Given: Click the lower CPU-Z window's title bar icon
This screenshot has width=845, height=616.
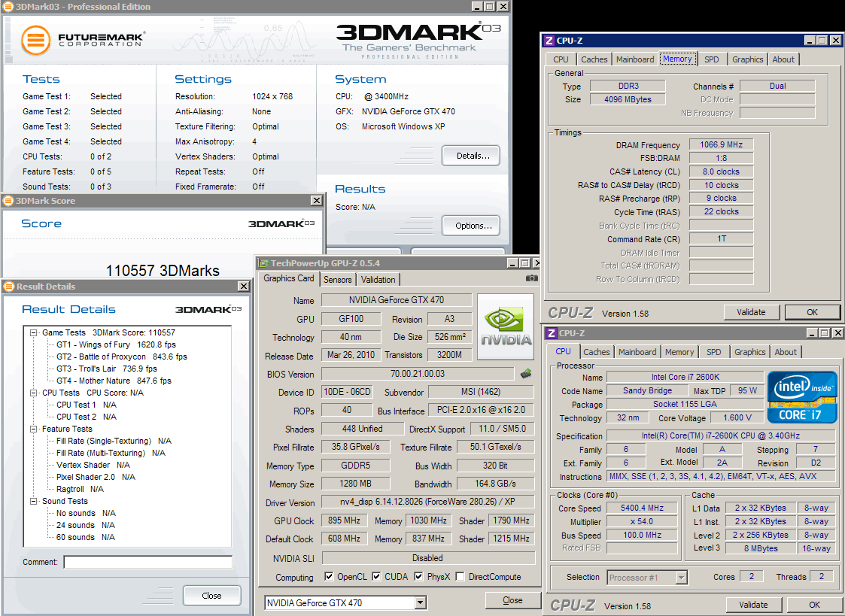Looking at the screenshot, I should (552, 333).
